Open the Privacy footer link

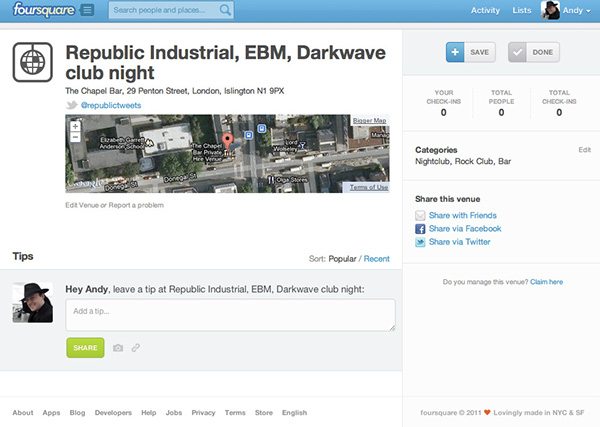(x=203, y=413)
